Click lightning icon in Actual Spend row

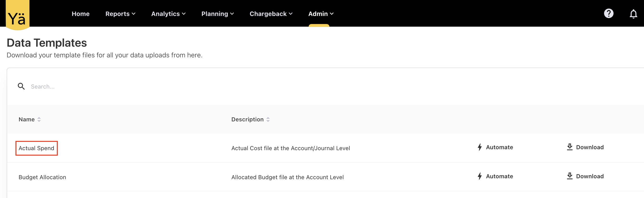[x=479, y=147]
